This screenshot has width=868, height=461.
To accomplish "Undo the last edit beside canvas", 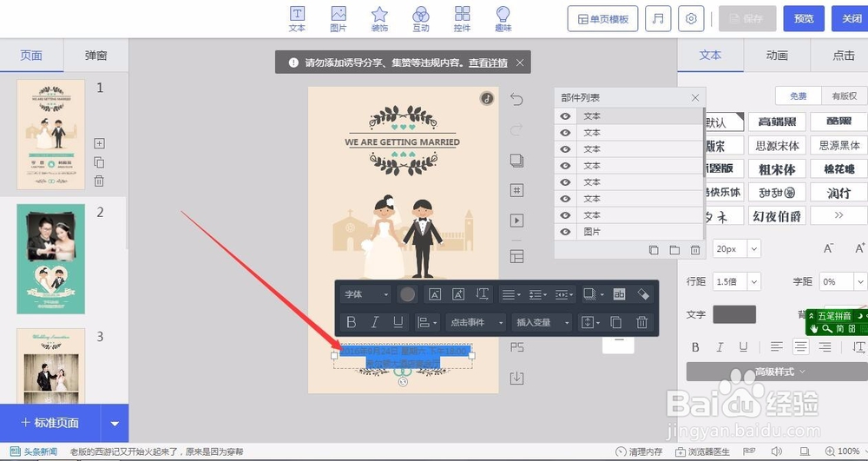I will click(x=516, y=99).
